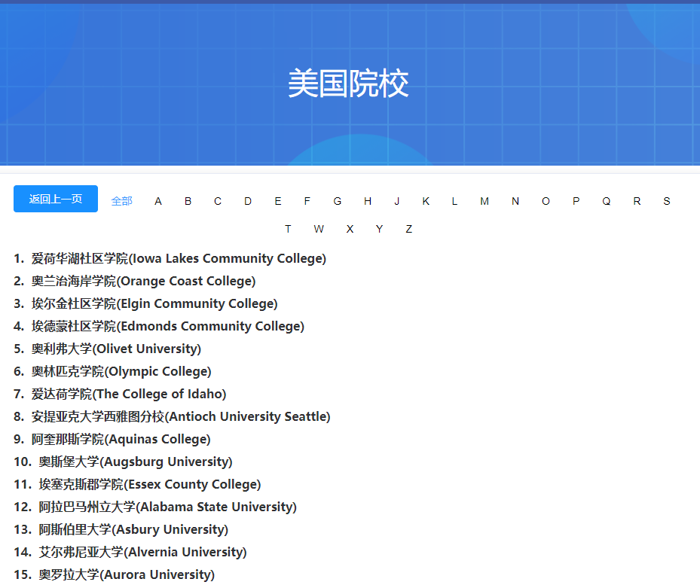Filter schools by letter Z

tap(409, 229)
